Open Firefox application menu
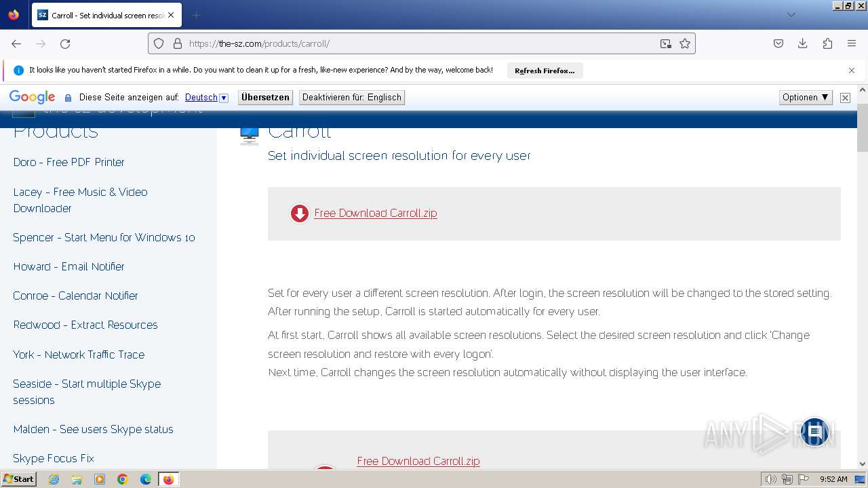868x488 pixels. [x=852, y=43]
